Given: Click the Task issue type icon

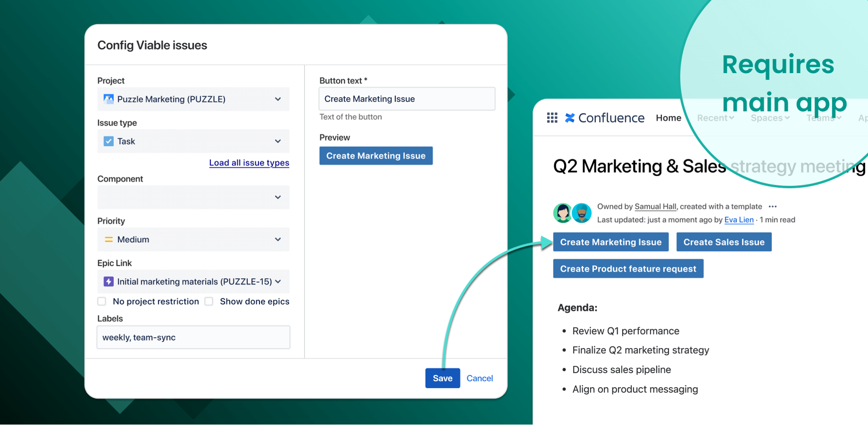Looking at the screenshot, I should [109, 141].
